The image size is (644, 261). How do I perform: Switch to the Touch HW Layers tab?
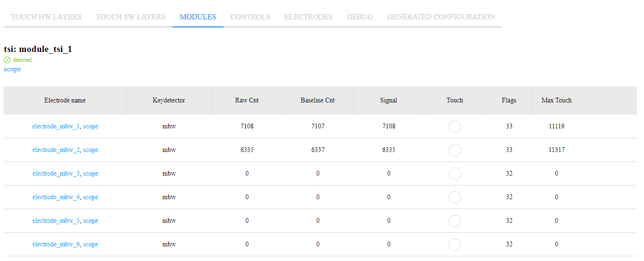click(46, 17)
